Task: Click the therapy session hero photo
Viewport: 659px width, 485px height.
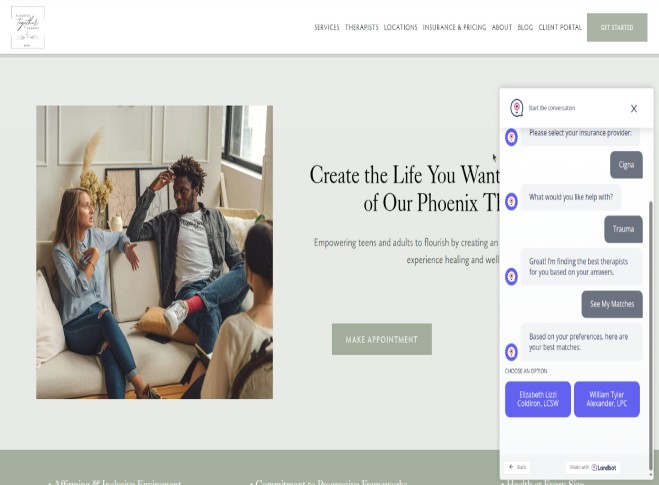Action: pos(154,252)
